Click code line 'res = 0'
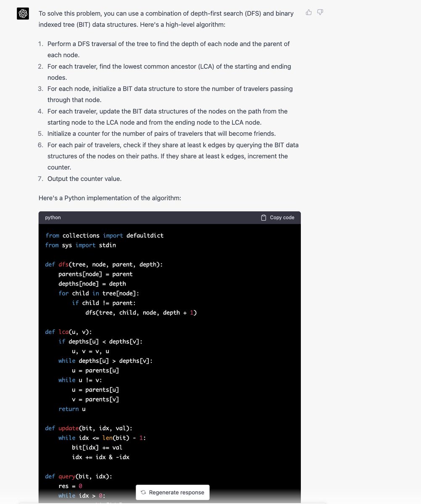Image resolution: width=421 pixels, height=504 pixels. tap(71, 486)
